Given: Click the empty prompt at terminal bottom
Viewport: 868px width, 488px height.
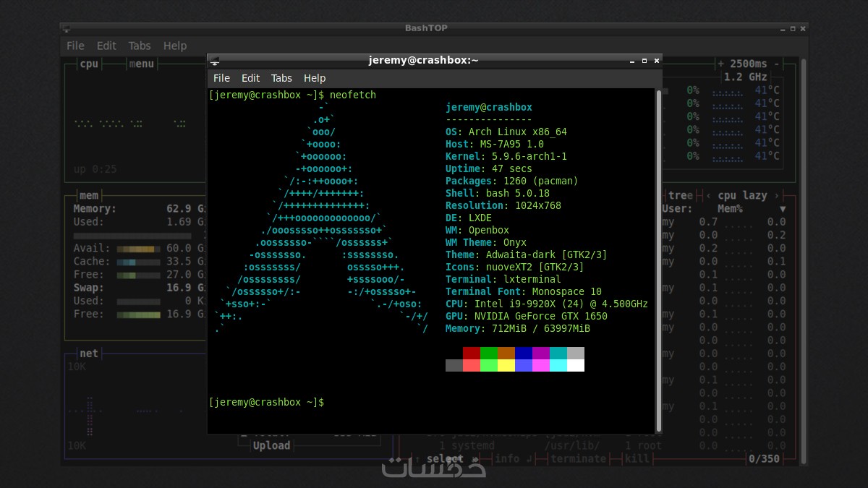Looking at the screenshot, I should [266, 402].
